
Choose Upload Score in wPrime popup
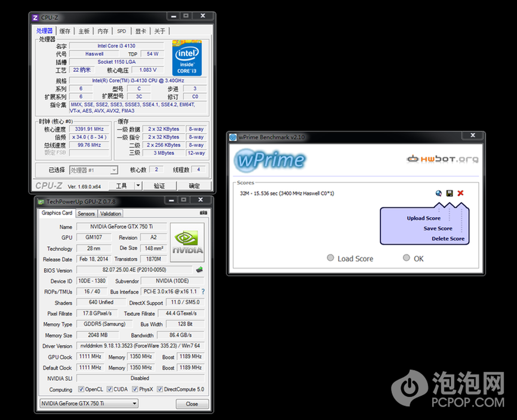tap(424, 218)
